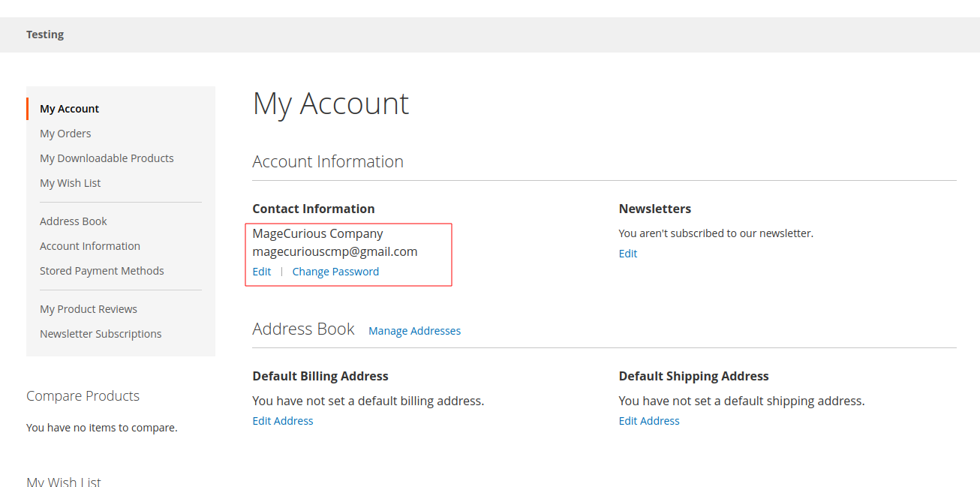Screen dimensions: 980x487
Task: Click the Testing store header
Action: 44,34
